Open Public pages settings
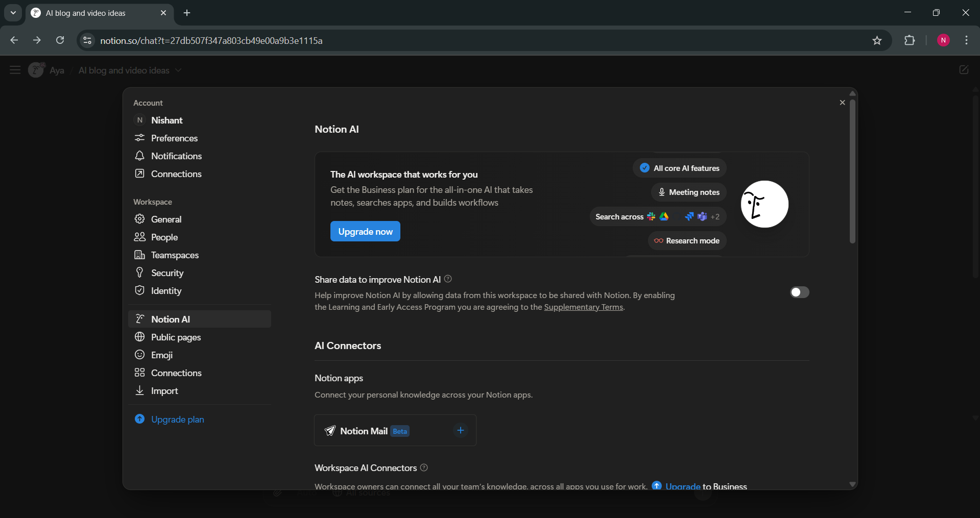This screenshot has width=980, height=518. pos(200,337)
